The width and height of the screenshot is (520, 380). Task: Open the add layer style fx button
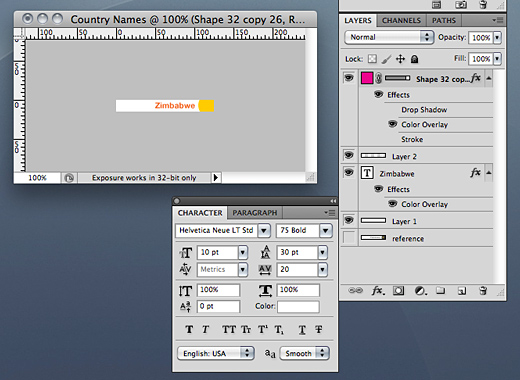(377, 291)
